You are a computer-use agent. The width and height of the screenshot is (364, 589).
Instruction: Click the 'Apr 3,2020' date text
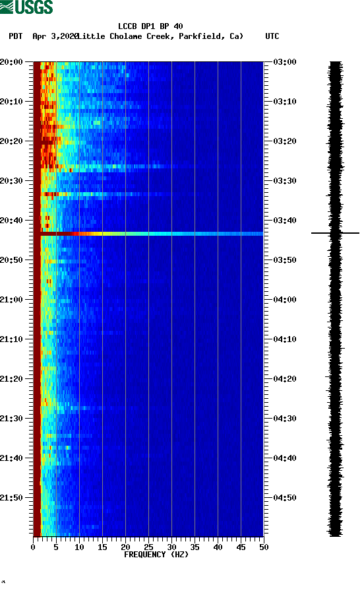click(55, 36)
